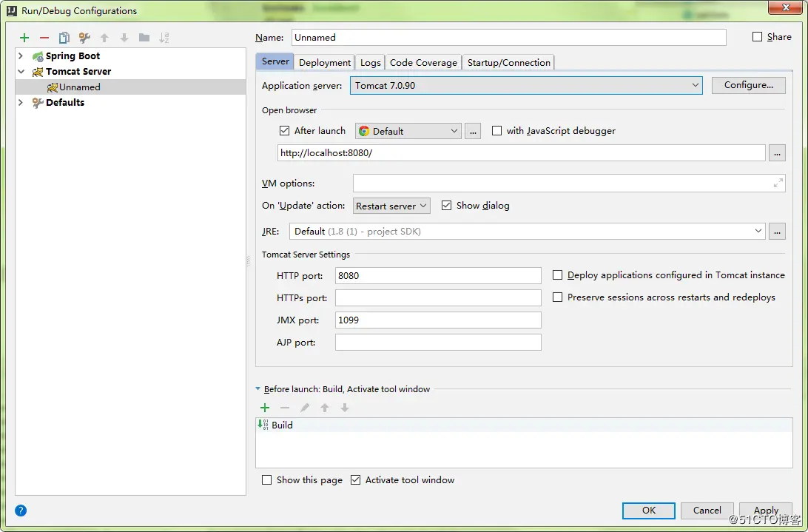Screen dimensions: 808x532
Task: Click the Spring Boot leaf icon
Action: pos(38,56)
